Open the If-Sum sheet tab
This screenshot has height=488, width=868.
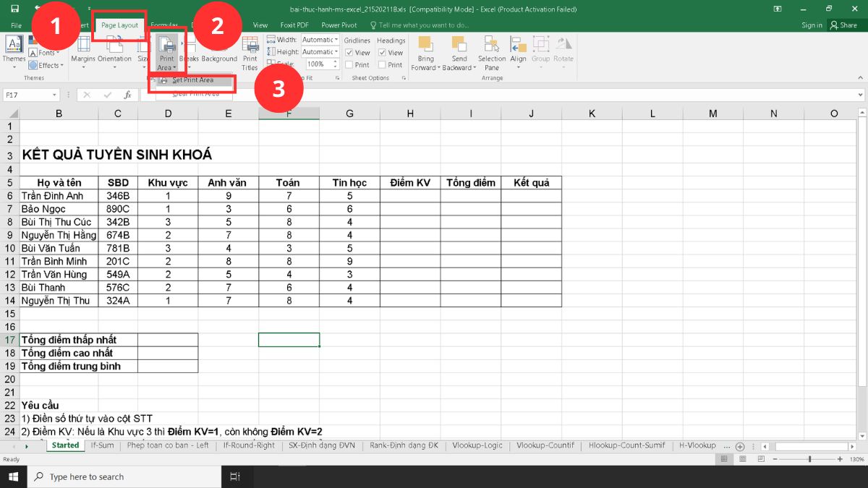pyautogui.click(x=102, y=445)
